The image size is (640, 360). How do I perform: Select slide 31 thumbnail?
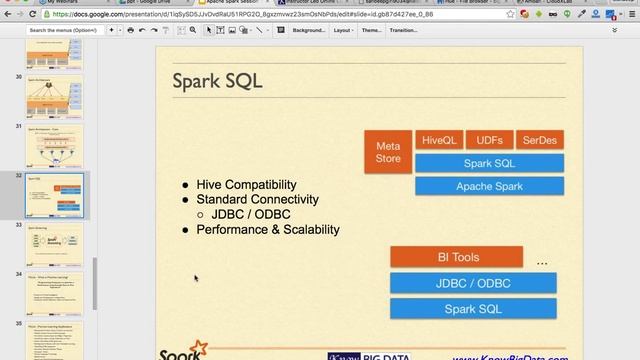coord(54,147)
